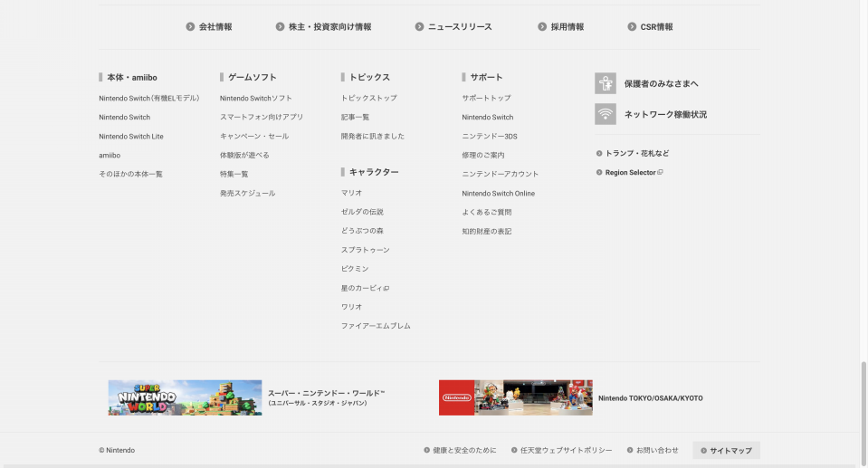Image resolution: width=868 pixels, height=468 pixels.
Task: Open キャンペーン・セール link
Action: (254, 137)
